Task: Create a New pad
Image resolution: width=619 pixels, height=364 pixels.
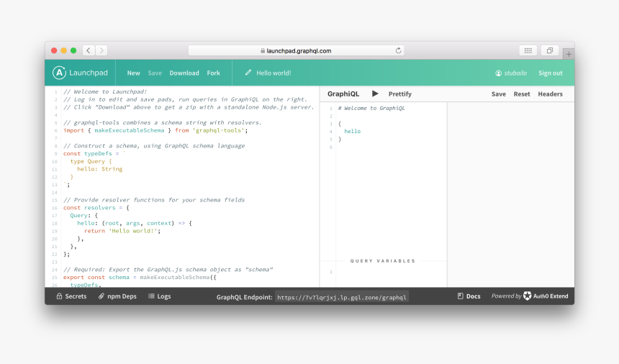Action: click(134, 73)
